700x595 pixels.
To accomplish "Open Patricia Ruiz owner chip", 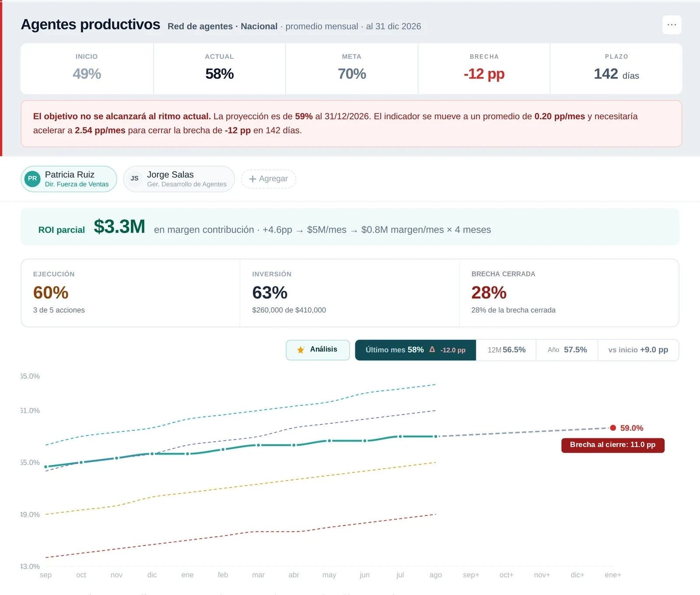I will pyautogui.click(x=69, y=179).
